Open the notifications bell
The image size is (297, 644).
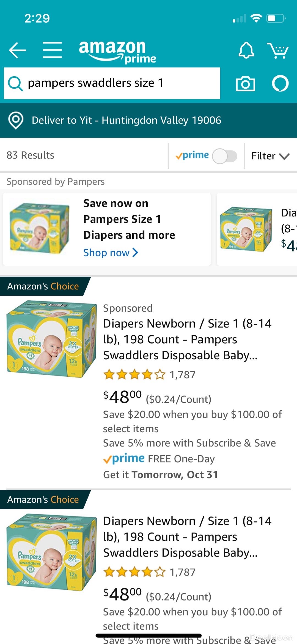click(246, 50)
